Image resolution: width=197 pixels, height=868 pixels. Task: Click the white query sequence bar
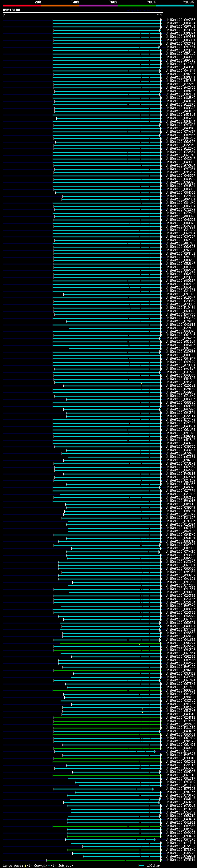(83, 13)
